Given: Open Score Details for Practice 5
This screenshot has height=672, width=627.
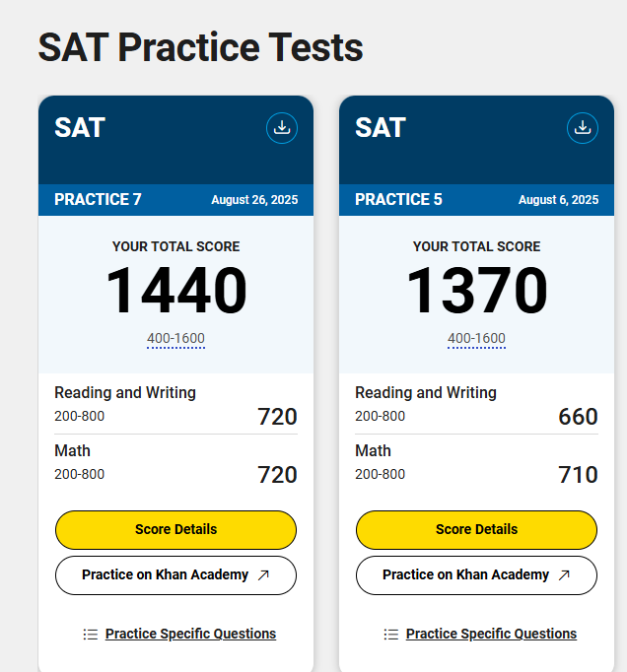Looking at the screenshot, I should click(x=476, y=529).
